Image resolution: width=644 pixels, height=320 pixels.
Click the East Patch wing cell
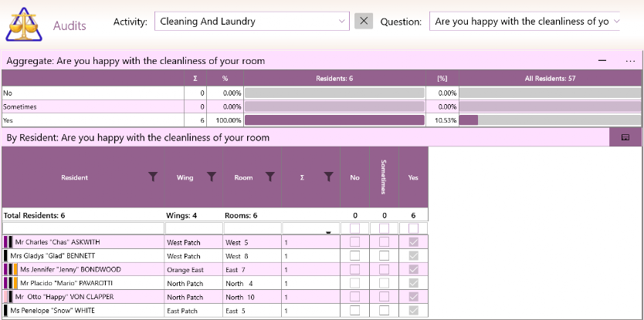pos(194,310)
